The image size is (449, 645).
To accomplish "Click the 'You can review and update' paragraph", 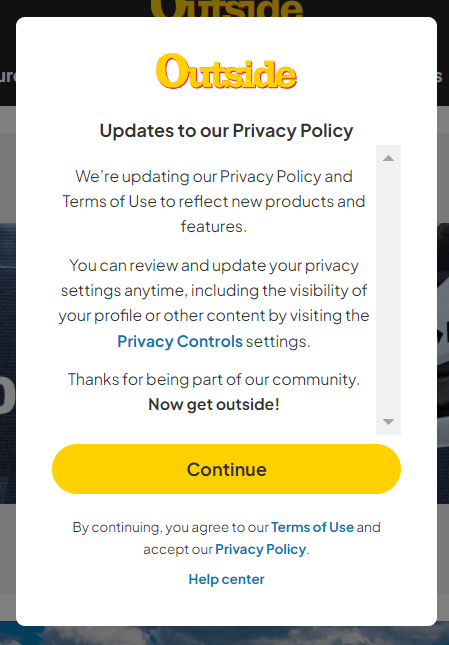I will click(x=214, y=303).
